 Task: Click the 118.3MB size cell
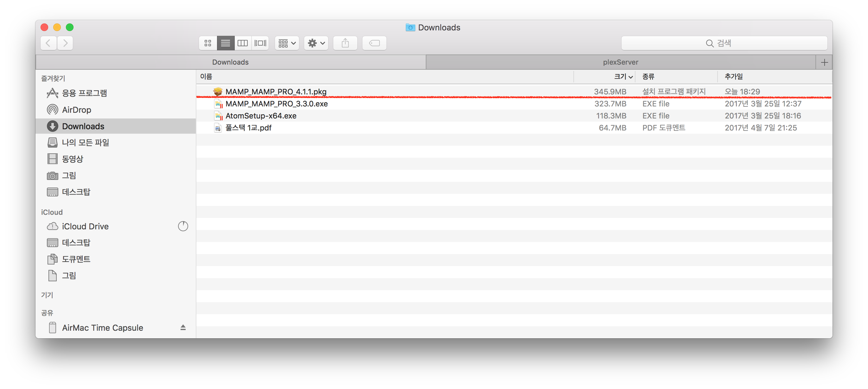611,116
